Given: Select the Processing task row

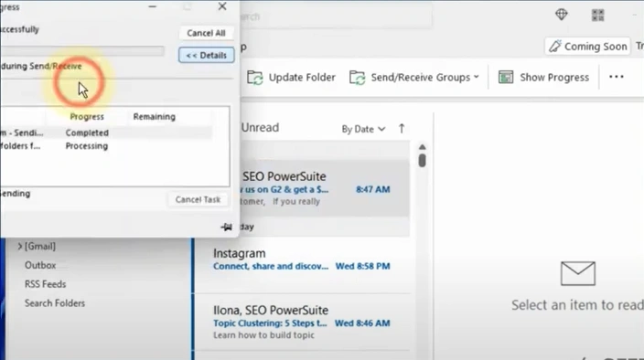Looking at the screenshot, I should pos(106,146).
